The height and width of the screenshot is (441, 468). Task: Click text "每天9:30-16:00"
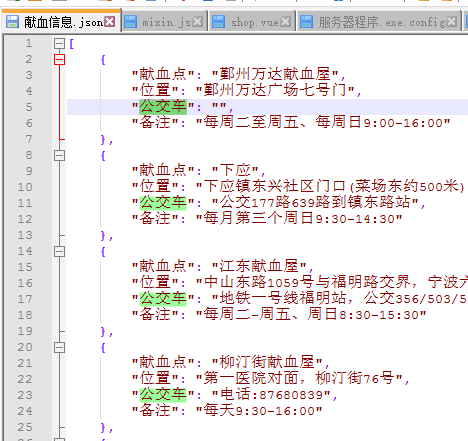tap(259, 410)
